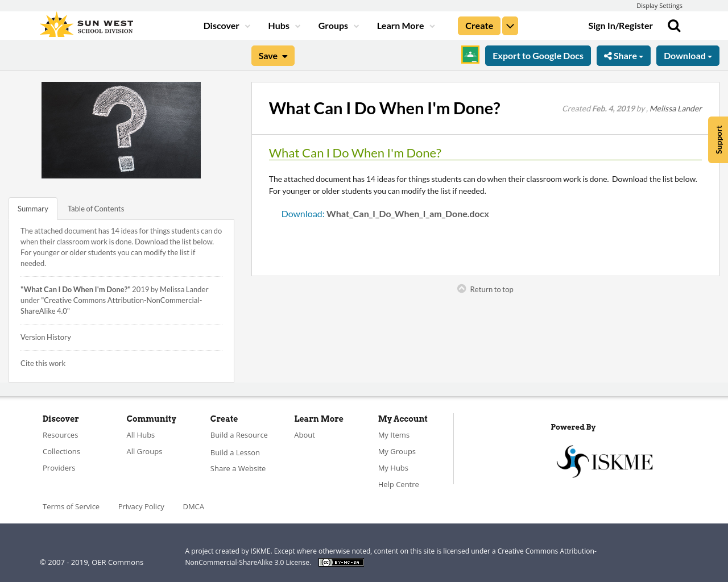The image size is (728, 582).
Task: Click the Creative Commons license badge
Action: (x=341, y=562)
